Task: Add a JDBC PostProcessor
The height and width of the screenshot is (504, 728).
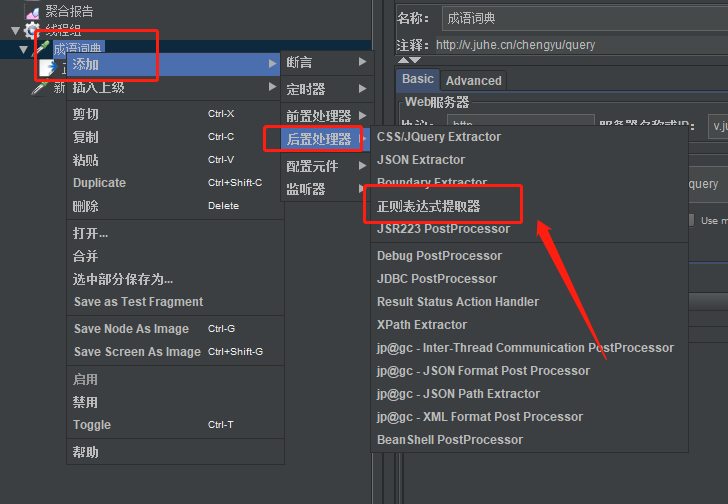Action: 529,279
